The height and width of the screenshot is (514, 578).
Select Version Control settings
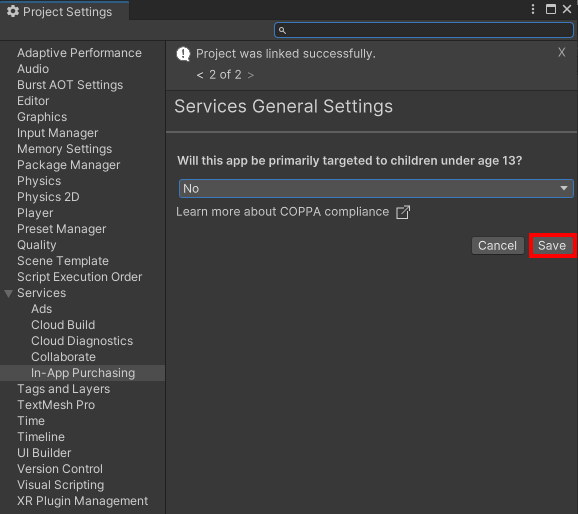(x=60, y=469)
